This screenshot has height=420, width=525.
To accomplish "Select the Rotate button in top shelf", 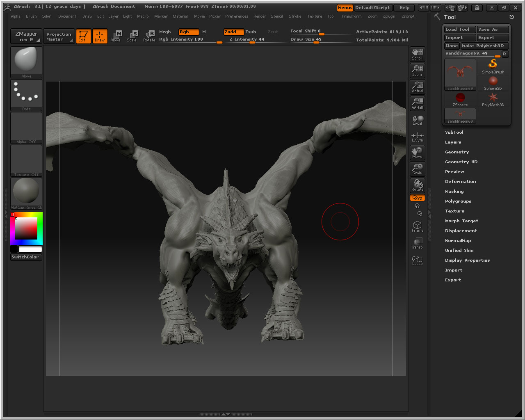I will (149, 36).
